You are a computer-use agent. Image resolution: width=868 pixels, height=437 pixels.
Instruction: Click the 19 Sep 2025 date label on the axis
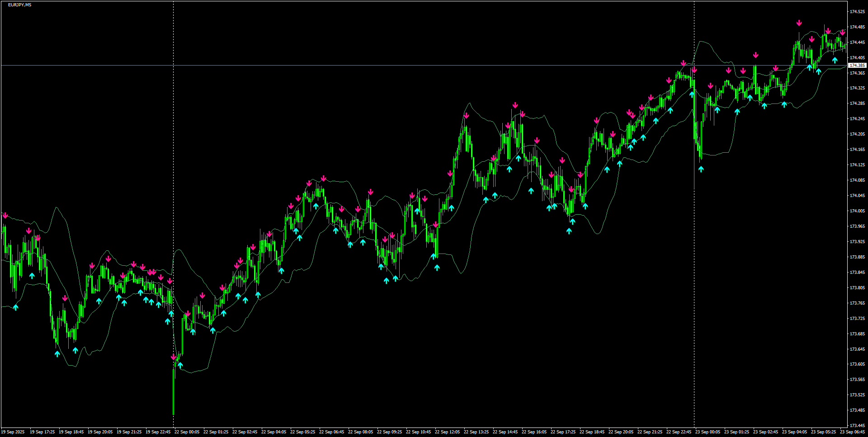pyautogui.click(x=15, y=432)
